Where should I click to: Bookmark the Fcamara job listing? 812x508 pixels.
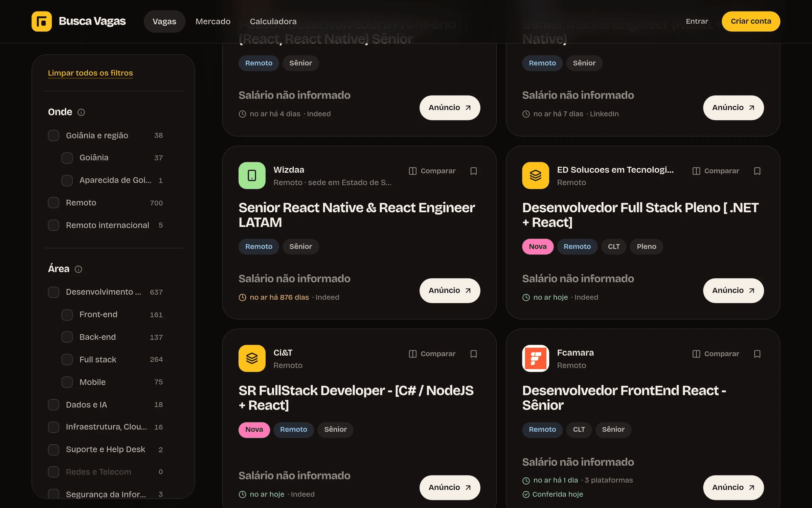coord(757,354)
